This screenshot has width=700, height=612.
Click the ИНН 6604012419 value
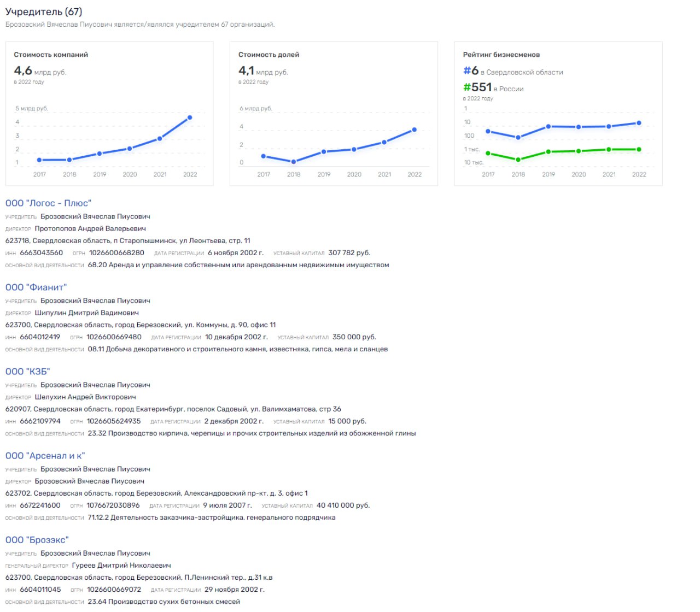point(40,337)
